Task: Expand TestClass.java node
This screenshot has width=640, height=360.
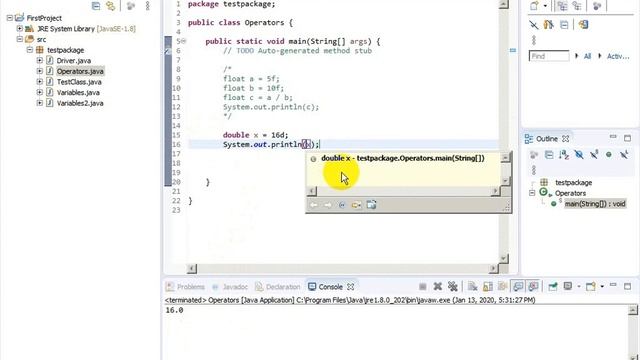Action: pyautogui.click(x=40, y=82)
